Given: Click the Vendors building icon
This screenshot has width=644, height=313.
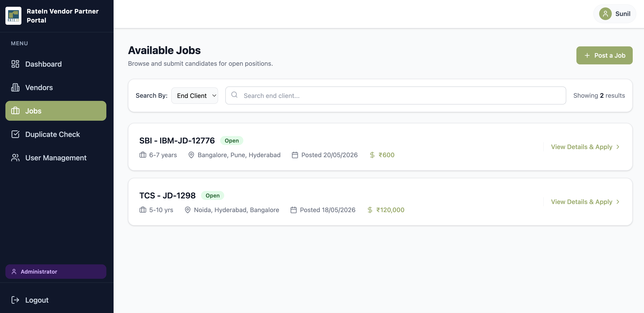Looking at the screenshot, I should (15, 87).
